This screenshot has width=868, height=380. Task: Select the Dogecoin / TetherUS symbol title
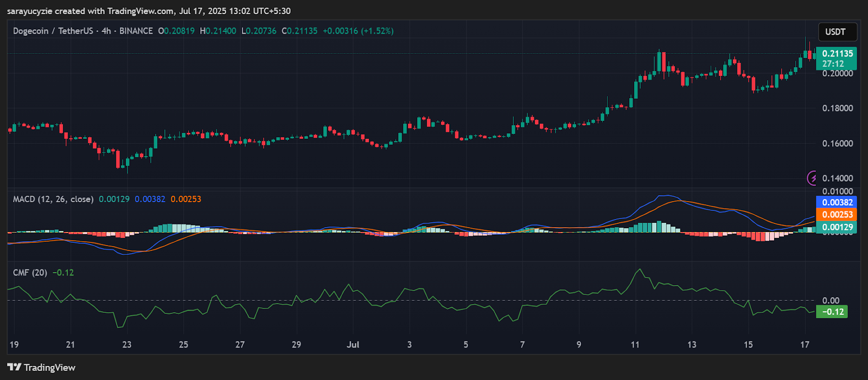tap(53, 31)
